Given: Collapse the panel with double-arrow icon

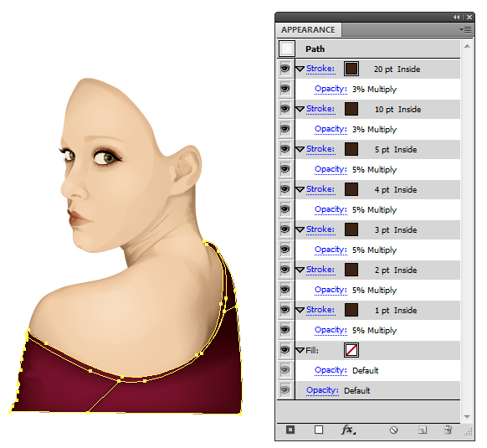Looking at the screenshot, I should tap(457, 18).
